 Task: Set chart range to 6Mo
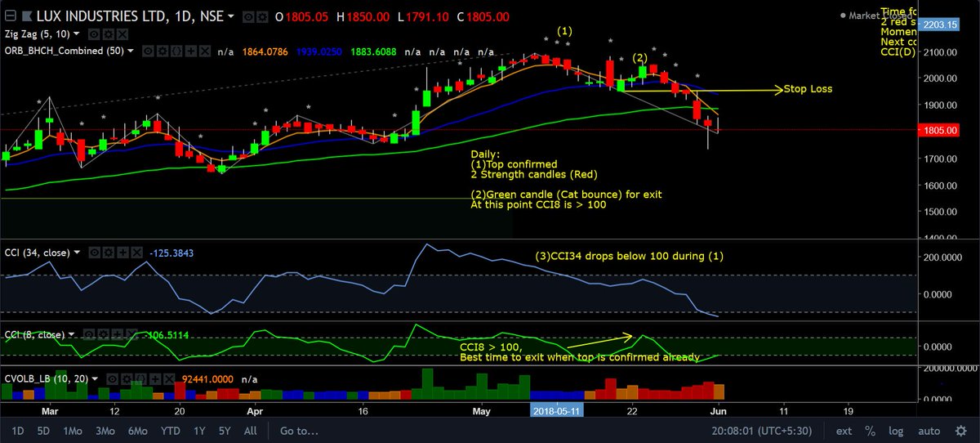point(138,431)
